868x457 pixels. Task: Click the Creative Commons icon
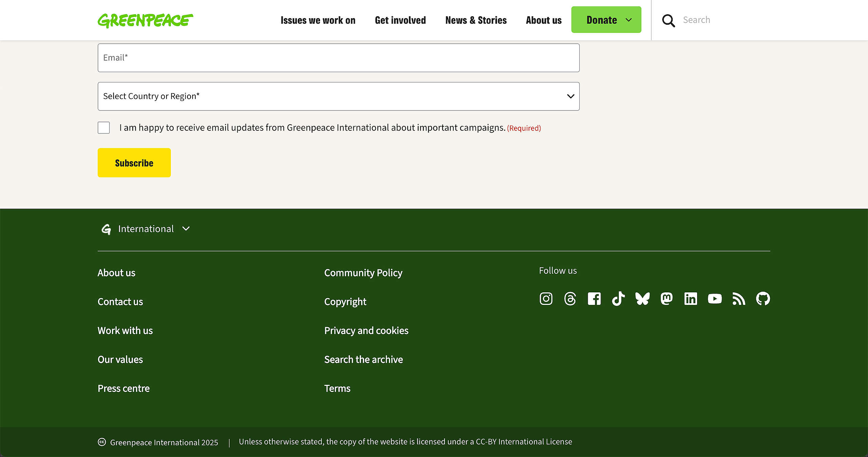tap(102, 442)
